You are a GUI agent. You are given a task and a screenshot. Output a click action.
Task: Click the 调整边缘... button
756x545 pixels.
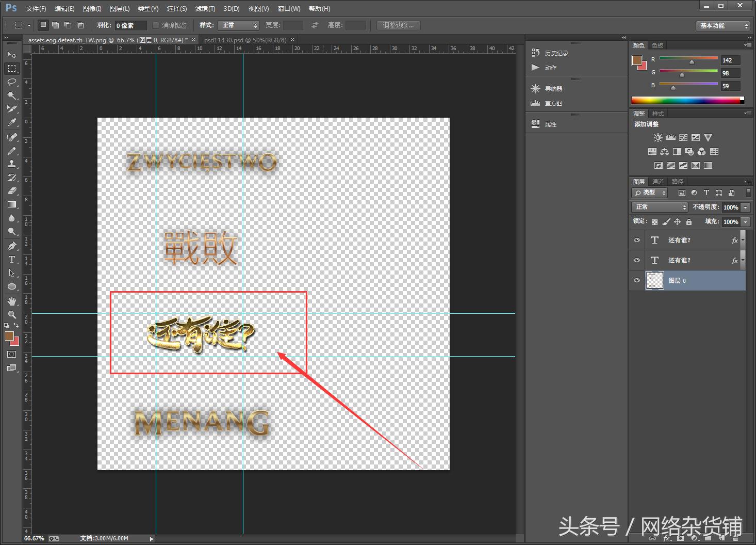(x=398, y=25)
